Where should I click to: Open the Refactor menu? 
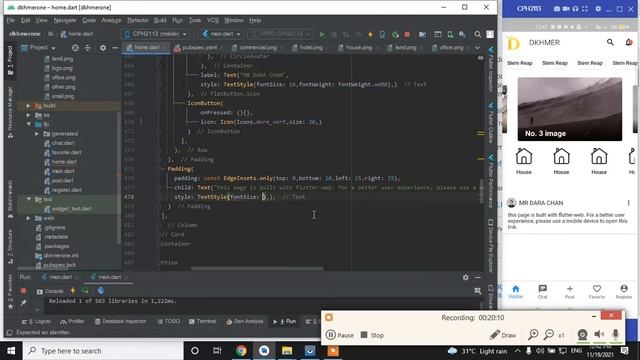click(x=138, y=20)
